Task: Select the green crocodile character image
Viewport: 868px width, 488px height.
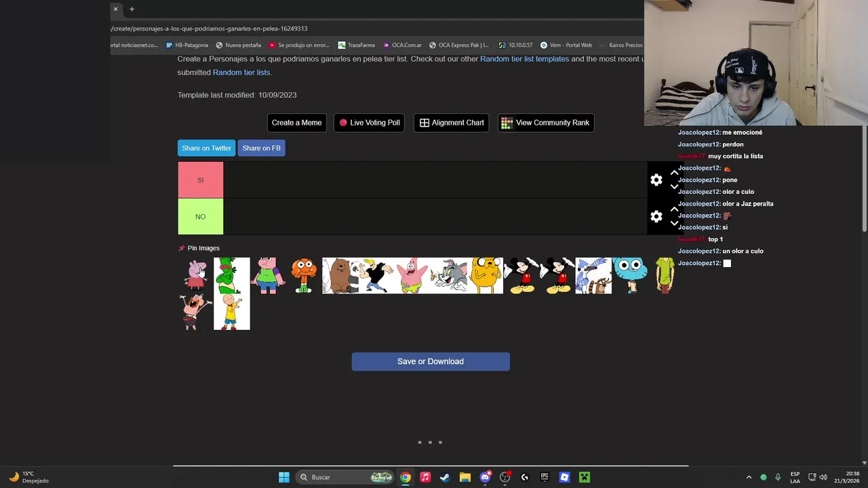Action: [x=232, y=275]
